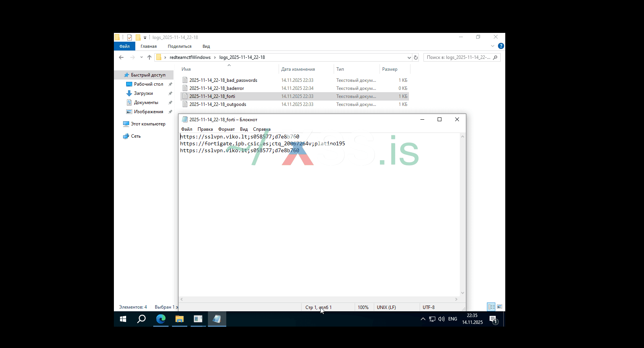This screenshot has height=348, width=644.
Task: Click the Notepad horizontal scrollbar left arrow
Action: click(182, 299)
